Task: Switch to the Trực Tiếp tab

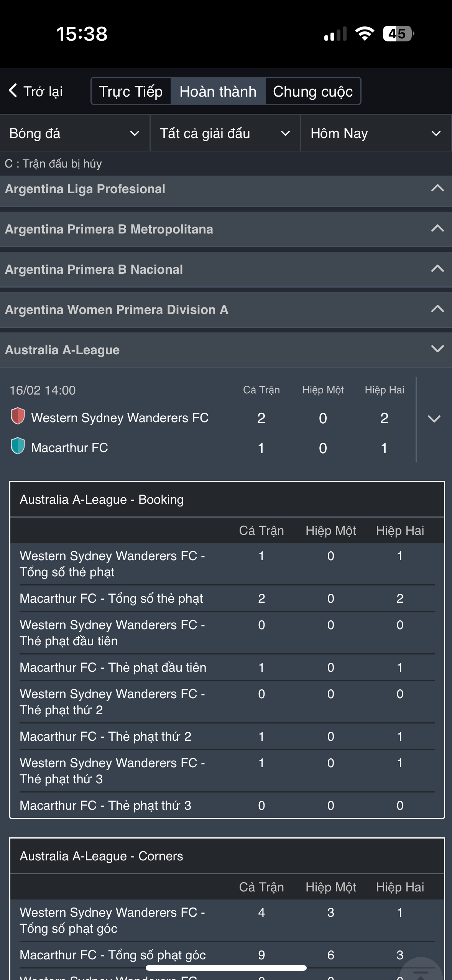Action: 131,91
